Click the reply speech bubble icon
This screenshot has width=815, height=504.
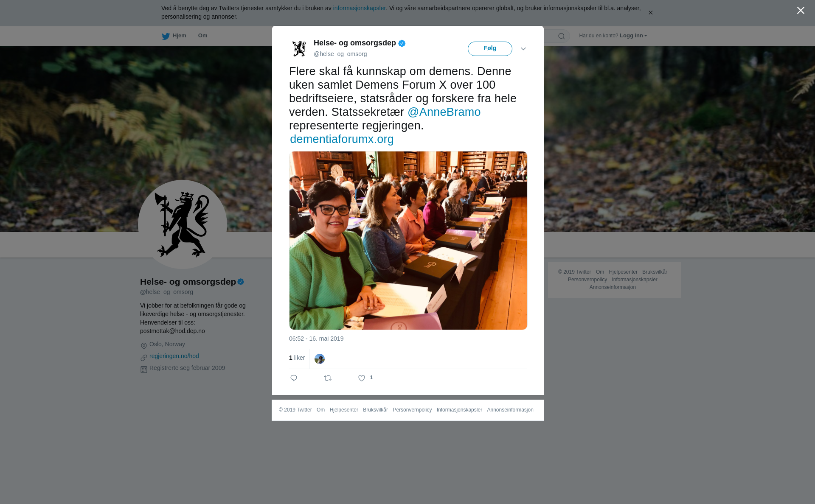(x=294, y=378)
